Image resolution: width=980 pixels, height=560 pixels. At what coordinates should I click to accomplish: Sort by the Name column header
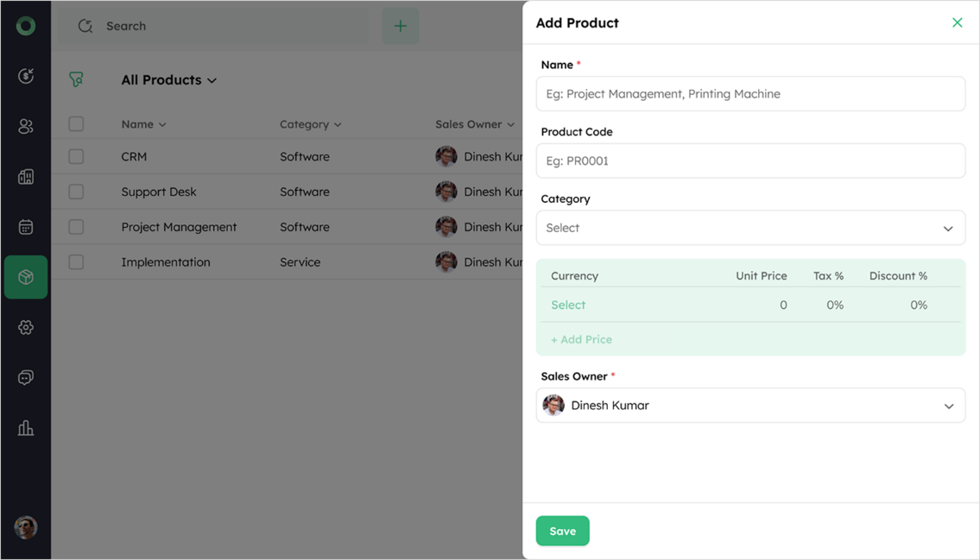143,124
